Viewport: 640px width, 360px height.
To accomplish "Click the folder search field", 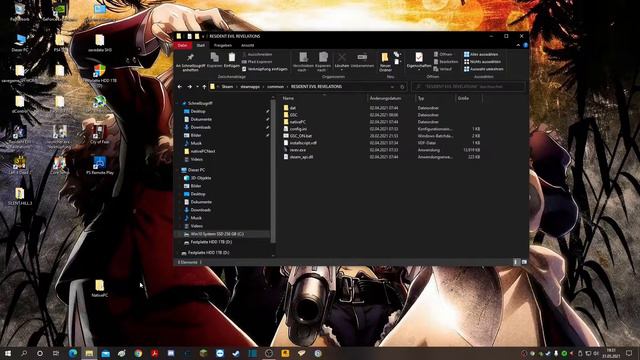I will 468,87.
